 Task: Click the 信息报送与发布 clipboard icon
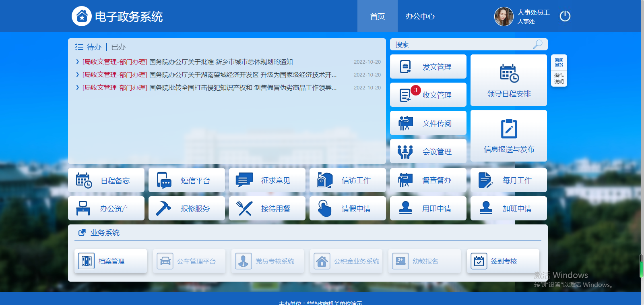point(509,129)
